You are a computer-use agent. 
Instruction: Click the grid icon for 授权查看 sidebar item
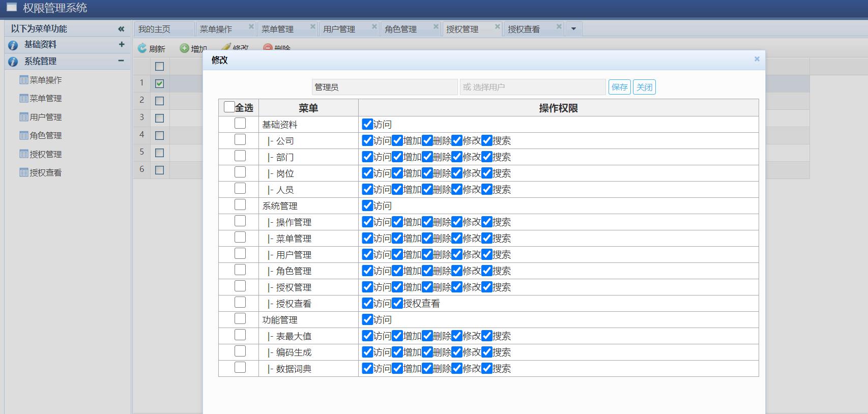pyautogui.click(x=23, y=172)
